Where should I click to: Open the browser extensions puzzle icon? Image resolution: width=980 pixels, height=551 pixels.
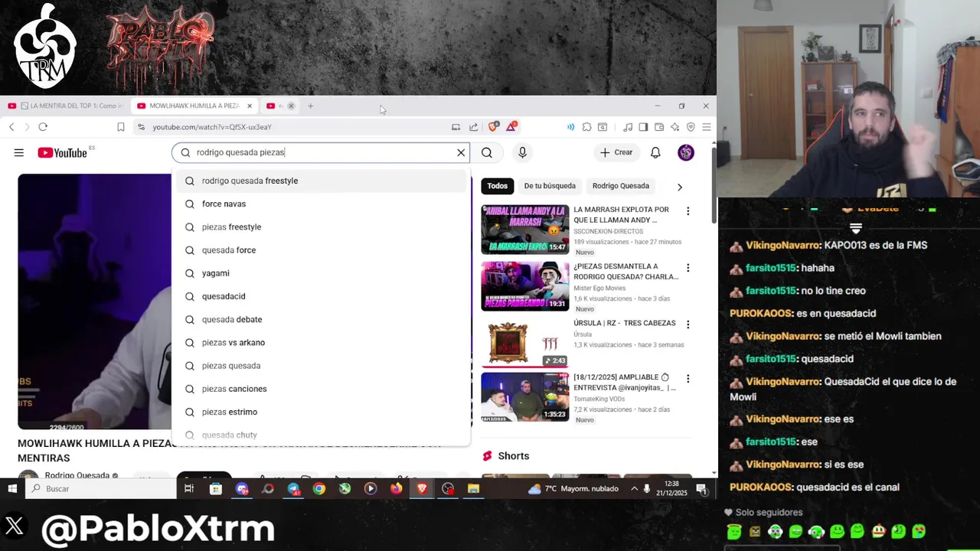(x=586, y=127)
